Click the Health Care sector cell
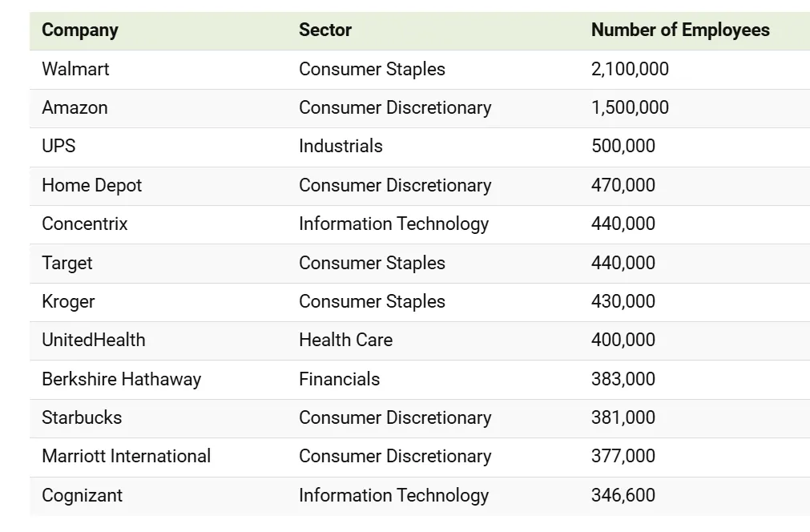 [345, 340]
